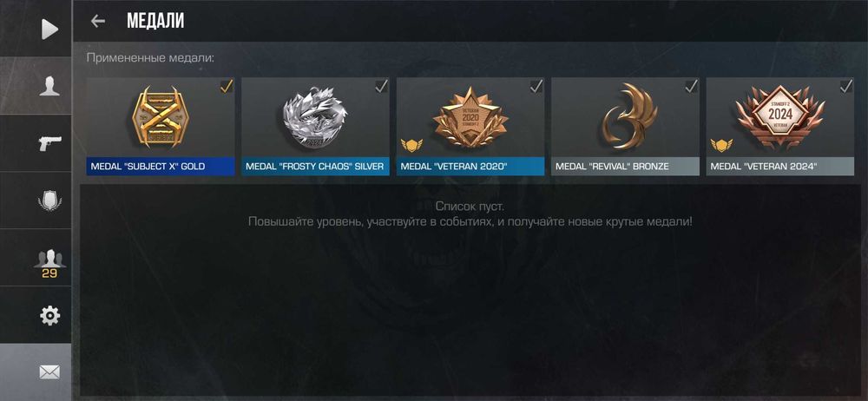Toggle the Revival Bronze medal checkbox
The image size is (868, 401).
point(692,87)
